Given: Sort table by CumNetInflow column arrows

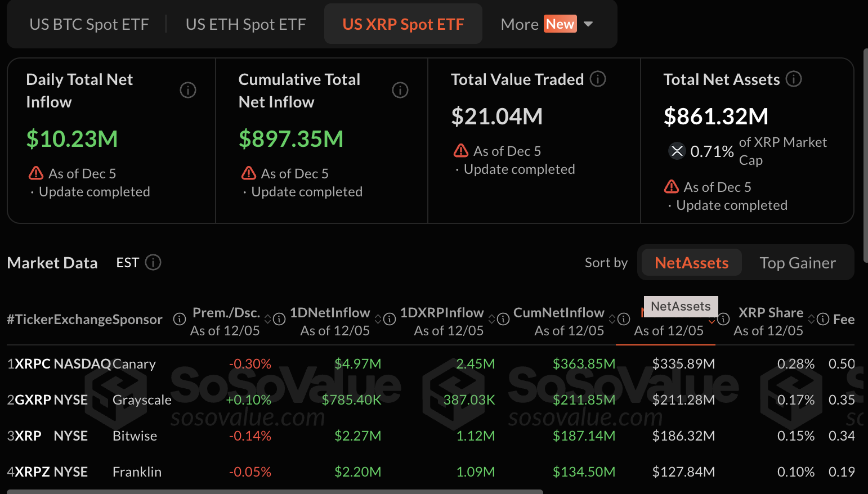Looking at the screenshot, I should [612, 320].
